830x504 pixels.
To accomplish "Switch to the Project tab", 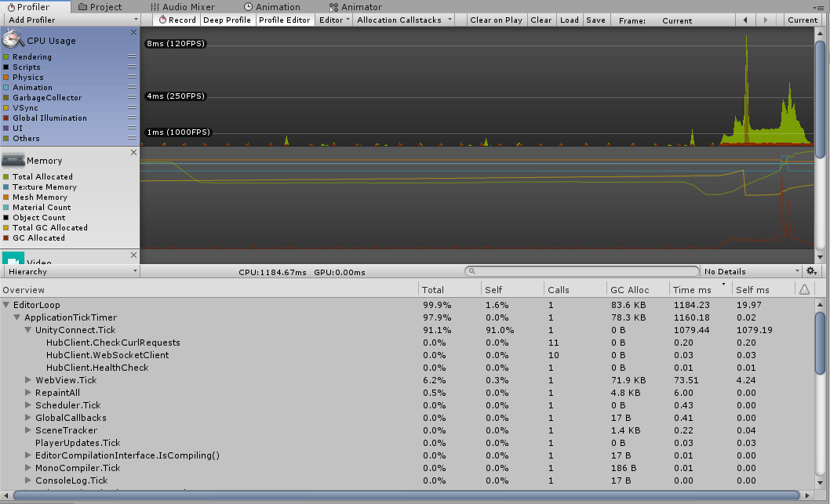I will [x=103, y=6].
